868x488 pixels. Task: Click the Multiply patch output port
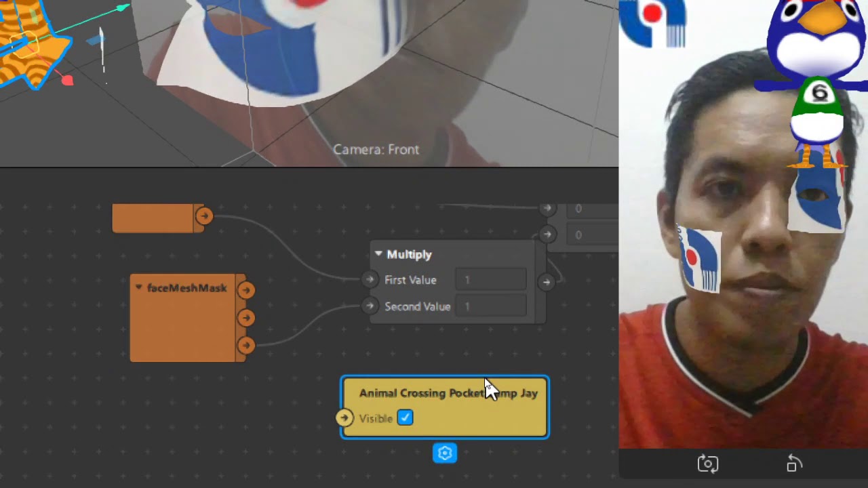pyautogui.click(x=546, y=282)
